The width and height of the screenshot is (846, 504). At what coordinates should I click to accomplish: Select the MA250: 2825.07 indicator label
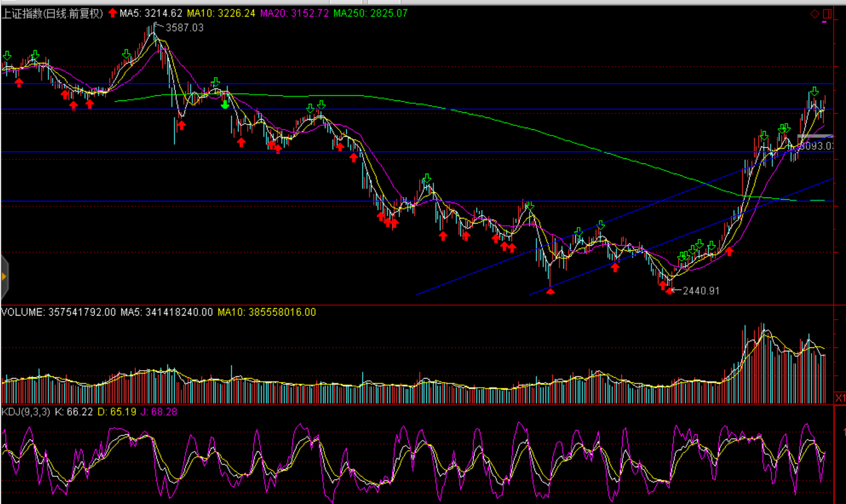pos(370,13)
